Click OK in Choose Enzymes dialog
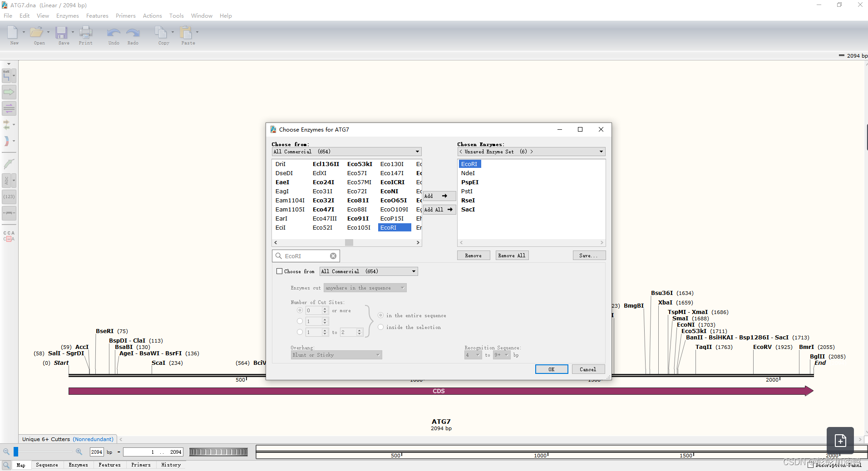 (552, 369)
